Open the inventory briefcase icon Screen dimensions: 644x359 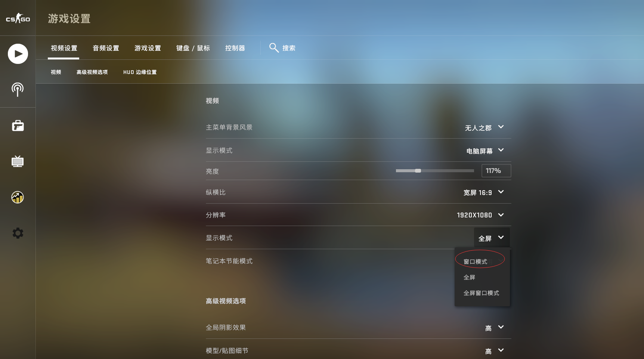click(x=18, y=126)
